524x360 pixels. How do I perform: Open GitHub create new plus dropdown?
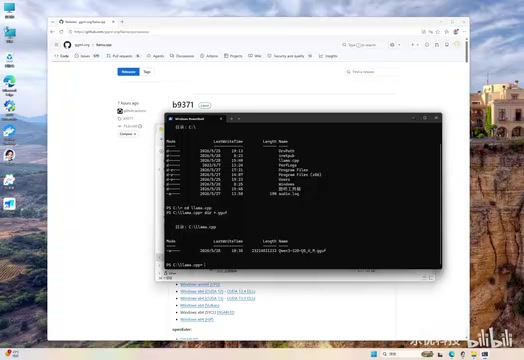(x=414, y=45)
